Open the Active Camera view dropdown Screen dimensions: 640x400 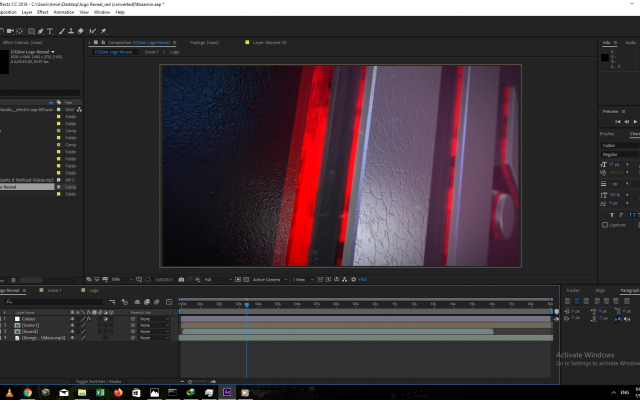pyautogui.click(x=267, y=279)
